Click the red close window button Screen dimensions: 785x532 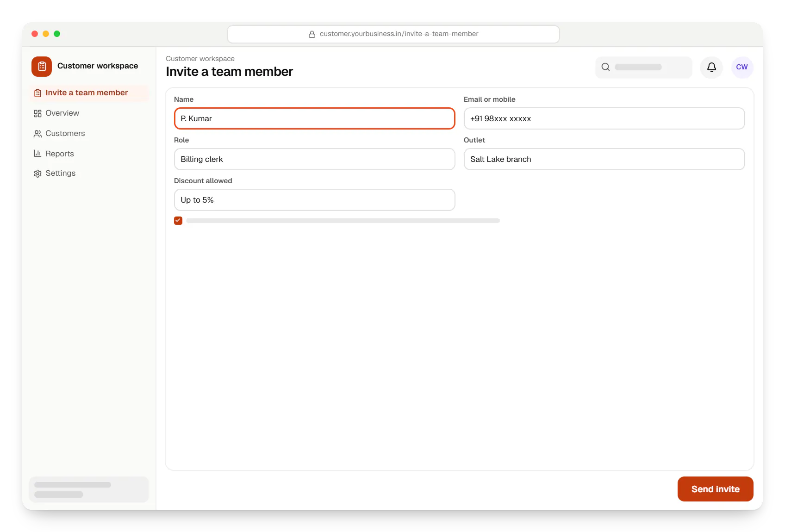coord(35,34)
